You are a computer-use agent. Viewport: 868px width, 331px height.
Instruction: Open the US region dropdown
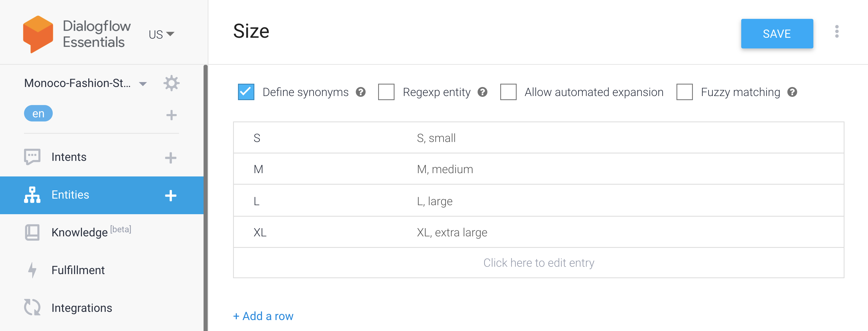pyautogui.click(x=161, y=34)
